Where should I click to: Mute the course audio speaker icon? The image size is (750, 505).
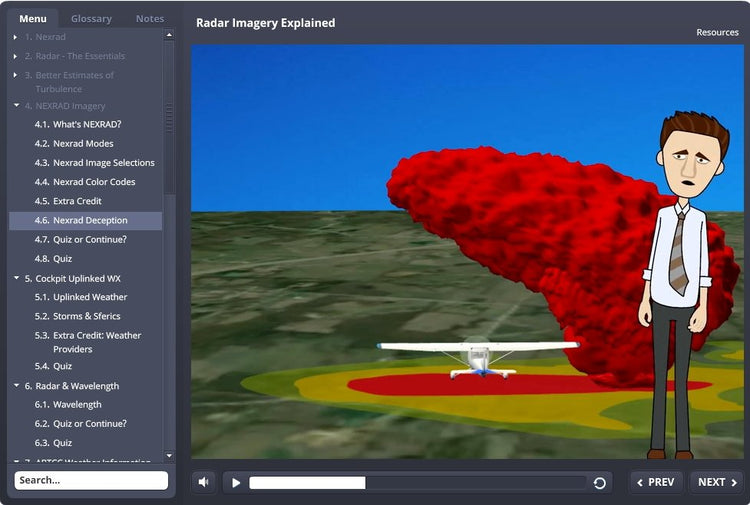tap(204, 482)
